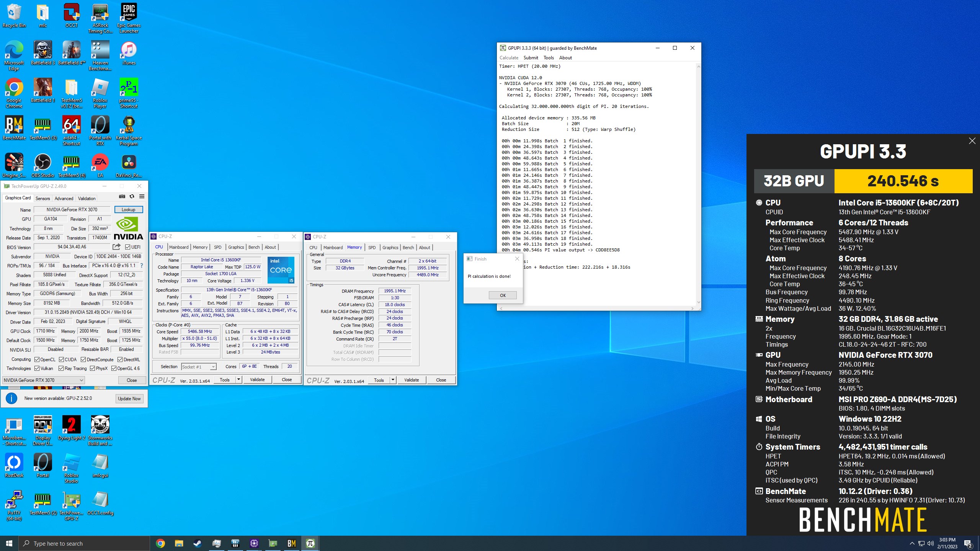Click Bus Interface question mark icon
Viewport: 980px width, 551px height.
(142, 266)
